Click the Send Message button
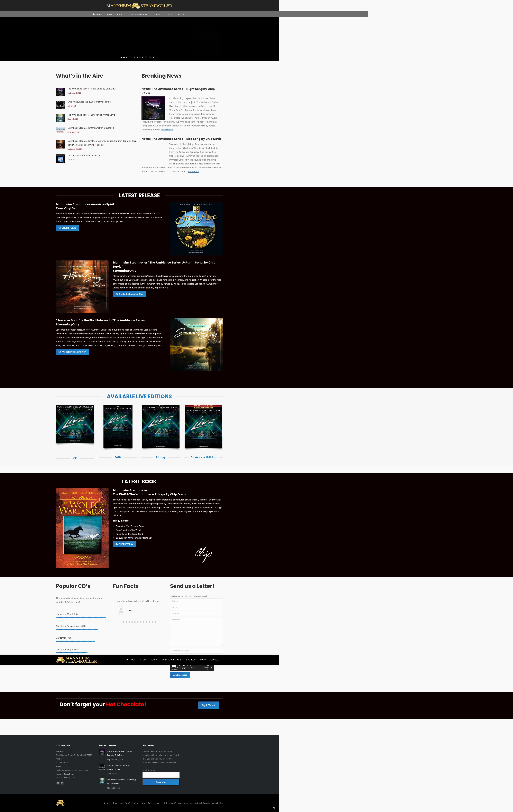 pyautogui.click(x=180, y=675)
